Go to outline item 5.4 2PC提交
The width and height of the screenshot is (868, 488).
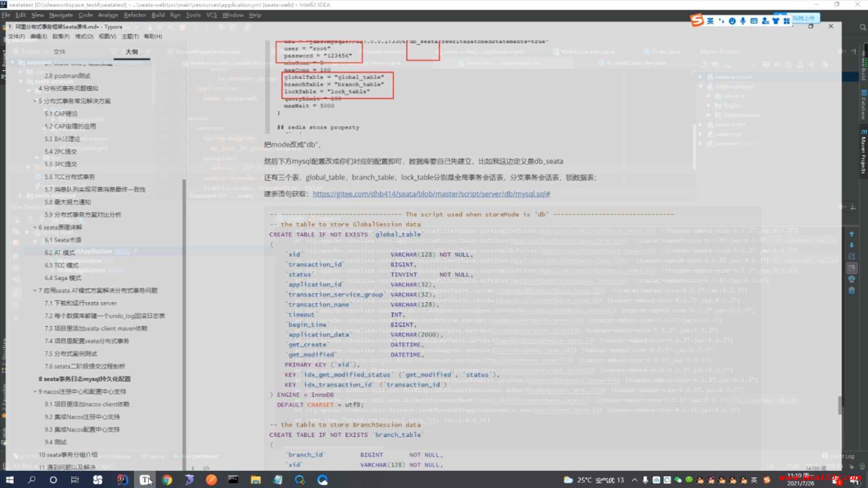[61, 152]
